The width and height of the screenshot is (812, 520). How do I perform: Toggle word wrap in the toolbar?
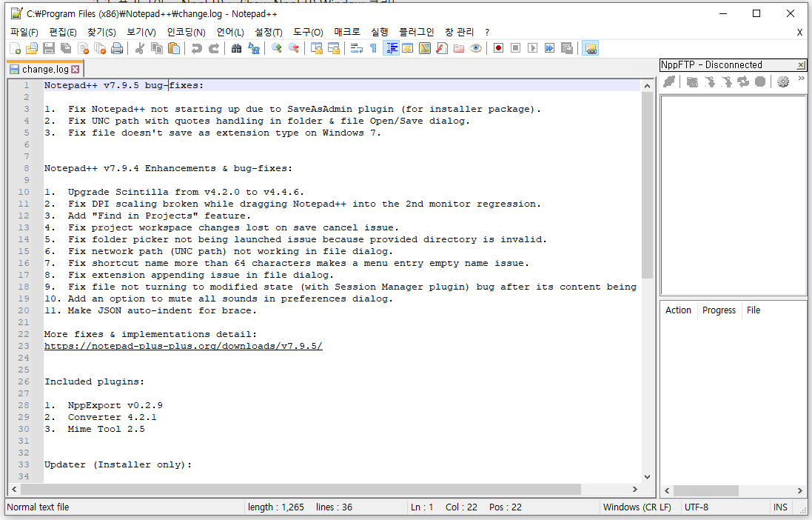coord(356,49)
